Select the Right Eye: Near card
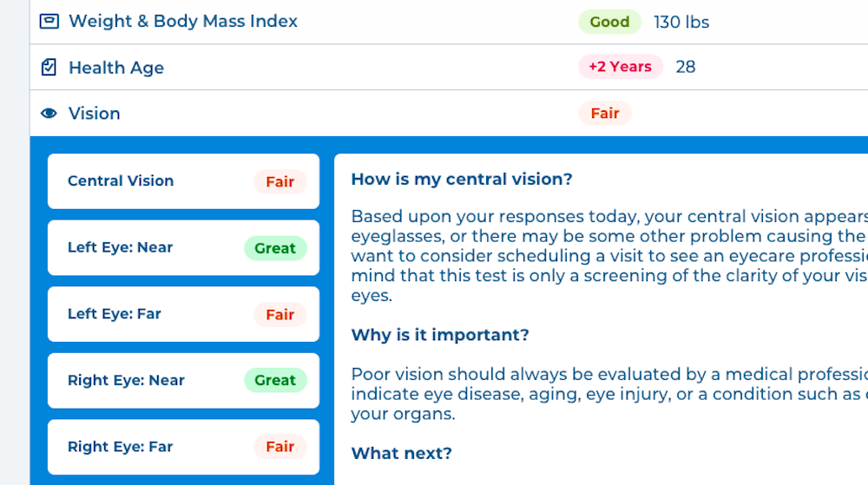 [183, 381]
